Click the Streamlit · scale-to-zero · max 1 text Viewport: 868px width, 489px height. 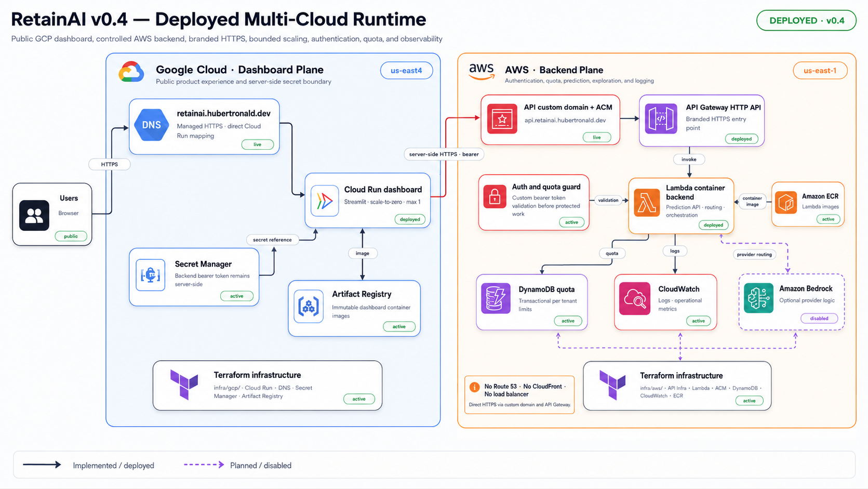click(382, 202)
